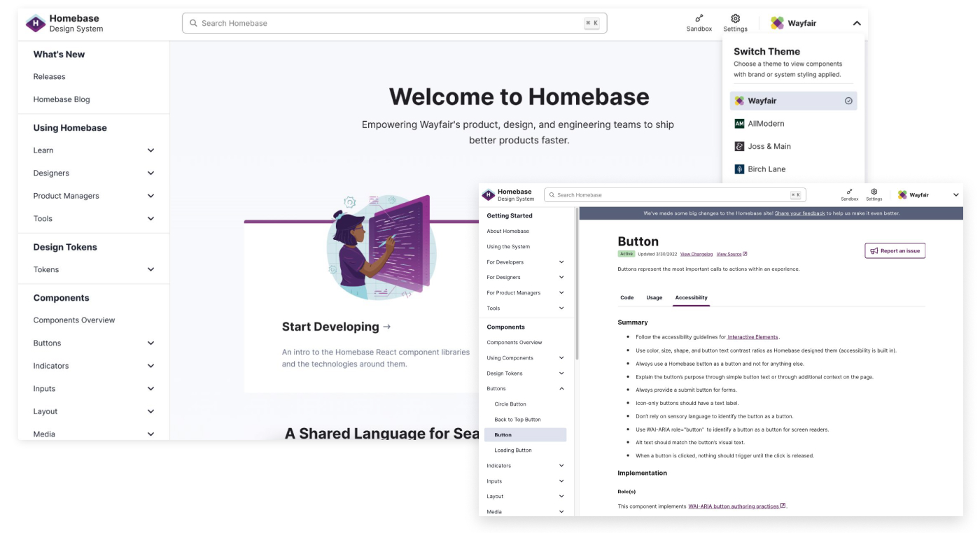Confirm Wayfair as the active theme

[x=848, y=101]
